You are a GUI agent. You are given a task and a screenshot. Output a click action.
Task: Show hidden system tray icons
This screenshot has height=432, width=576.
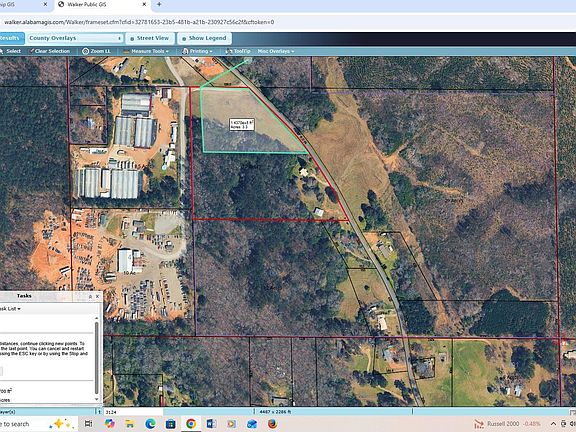pos(553,424)
